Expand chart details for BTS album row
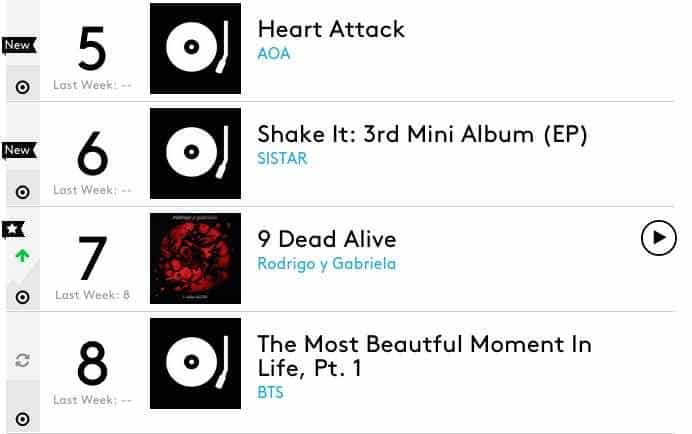The image size is (692, 434). point(22,419)
